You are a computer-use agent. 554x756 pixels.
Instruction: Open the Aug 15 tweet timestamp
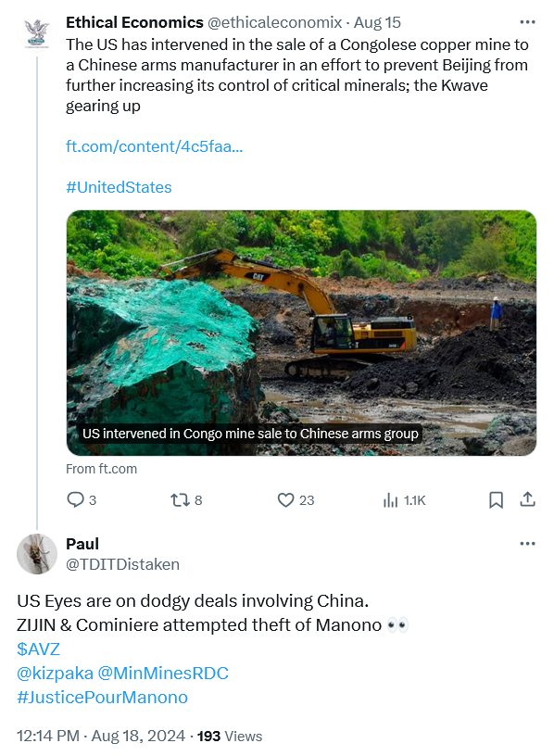(x=378, y=22)
